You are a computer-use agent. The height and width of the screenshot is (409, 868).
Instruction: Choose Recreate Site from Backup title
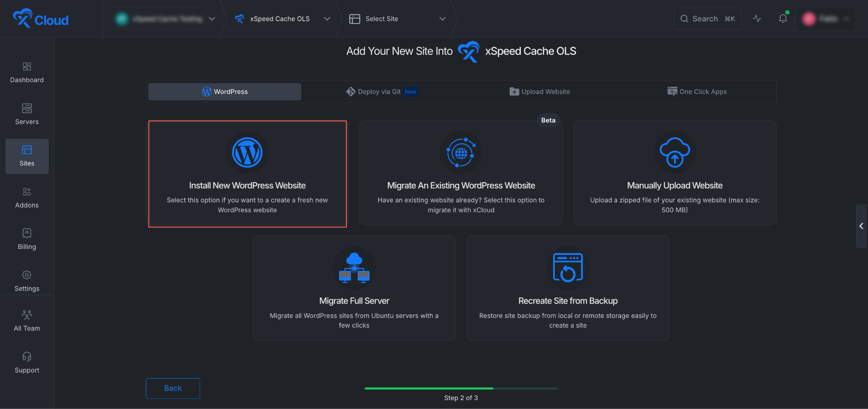(568, 301)
